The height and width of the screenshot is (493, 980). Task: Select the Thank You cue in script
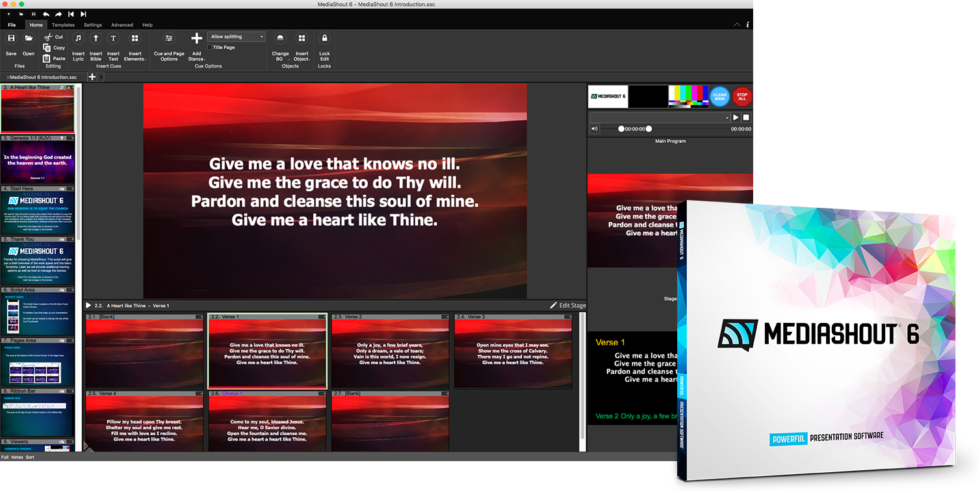pos(38,261)
